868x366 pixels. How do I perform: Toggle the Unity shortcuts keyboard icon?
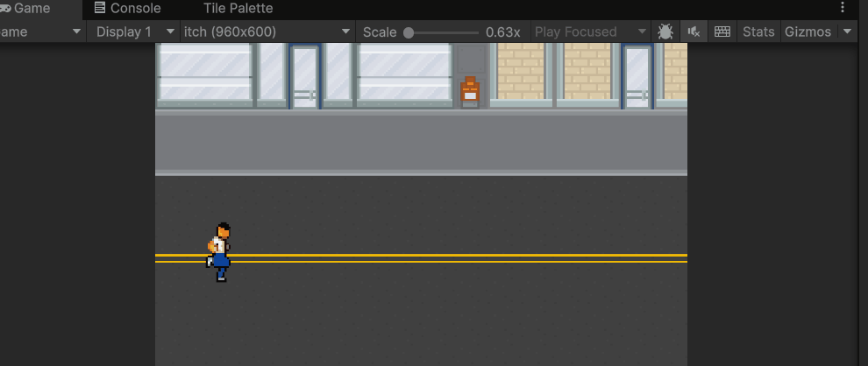[722, 32]
